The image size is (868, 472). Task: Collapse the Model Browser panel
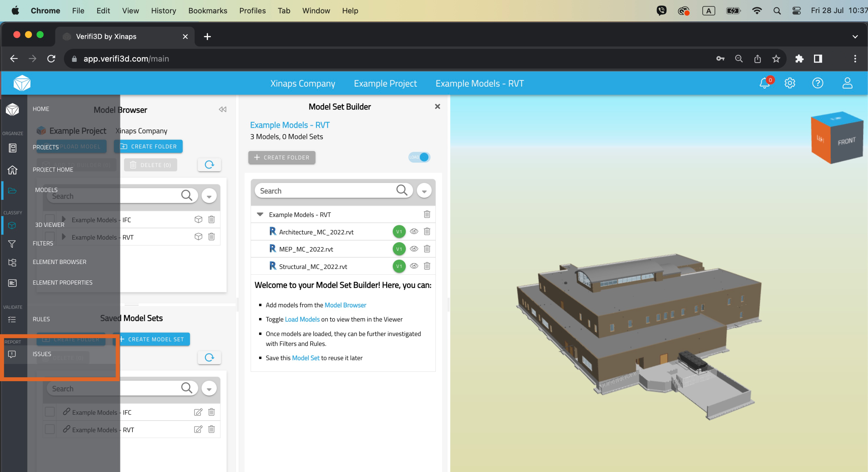click(x=222, y=109)
